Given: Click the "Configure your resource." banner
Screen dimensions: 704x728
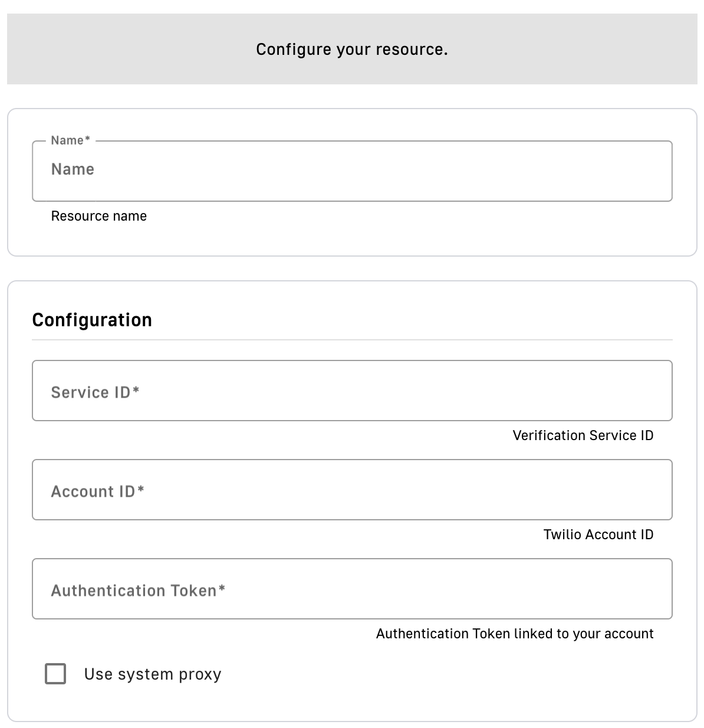Looking at the screenshot, I should click(x=352, y=49).
